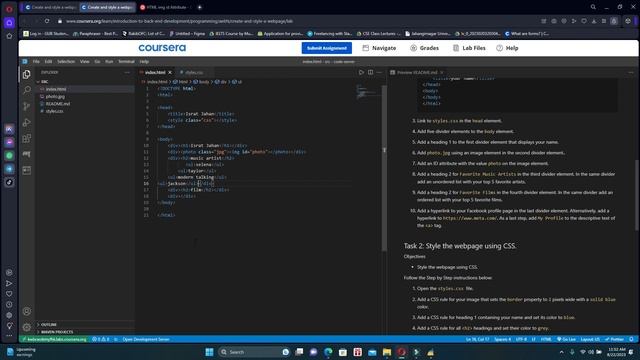The height and width of the screenshot is (360, 640).
Task: Click Open Development Server status item
Action: (146, 339)
